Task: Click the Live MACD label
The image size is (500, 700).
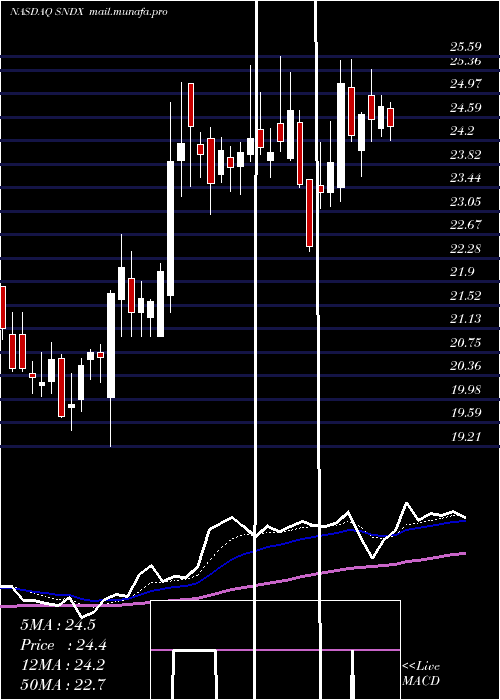Action: click(x=421, y=674)
